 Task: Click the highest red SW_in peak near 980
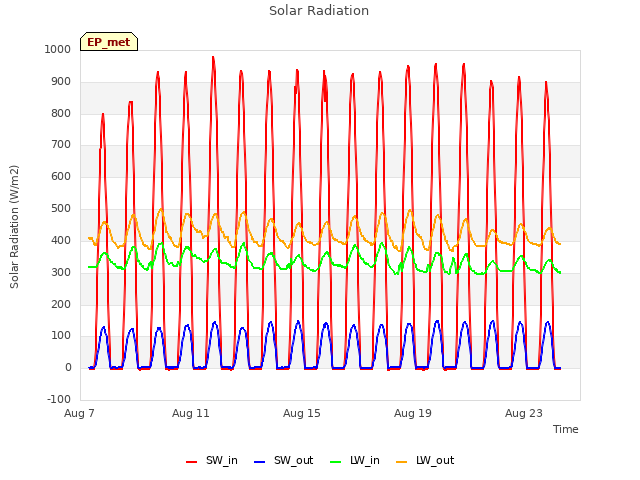click(213, 58)
